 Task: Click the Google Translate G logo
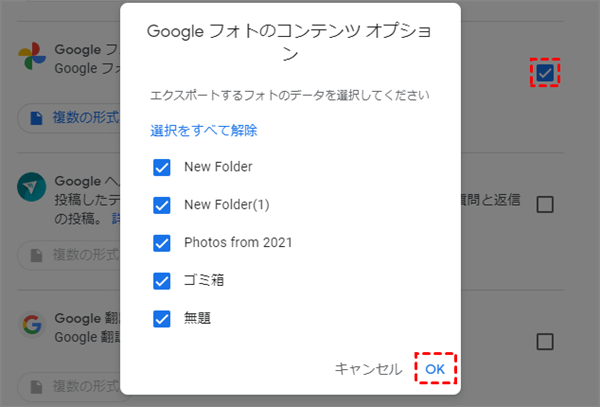33,324
